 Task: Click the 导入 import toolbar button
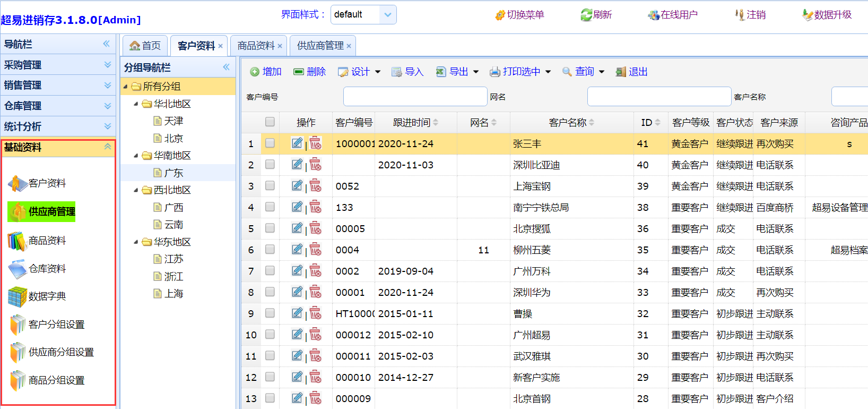(x=407, y=72)
